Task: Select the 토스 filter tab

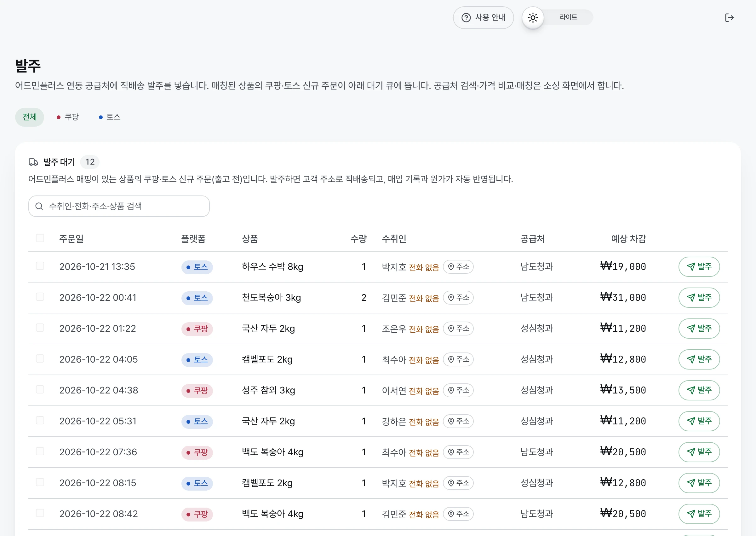Action: tap(110, 117)
